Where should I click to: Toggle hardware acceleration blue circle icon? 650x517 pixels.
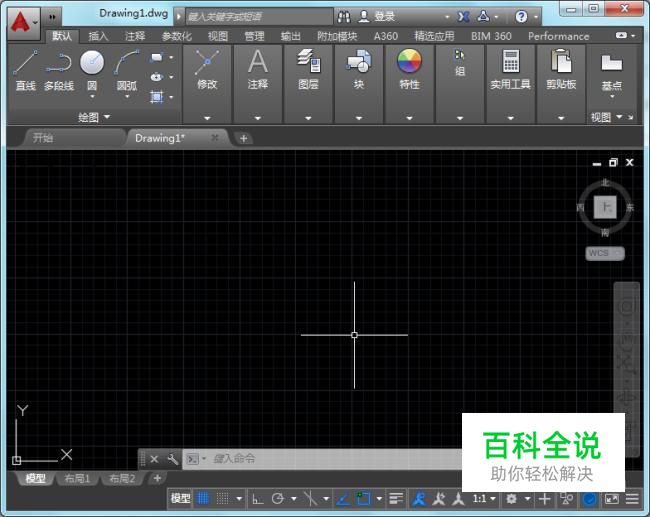(x=589, y=499)
